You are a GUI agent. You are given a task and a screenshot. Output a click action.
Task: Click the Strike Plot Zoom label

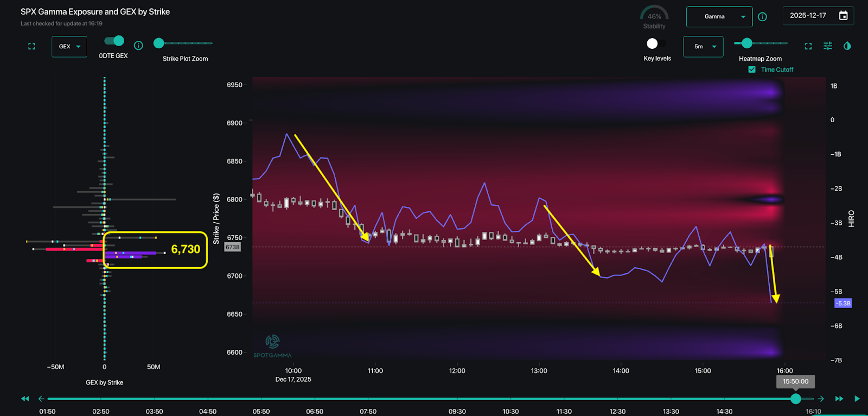click(x=185, y=59)
